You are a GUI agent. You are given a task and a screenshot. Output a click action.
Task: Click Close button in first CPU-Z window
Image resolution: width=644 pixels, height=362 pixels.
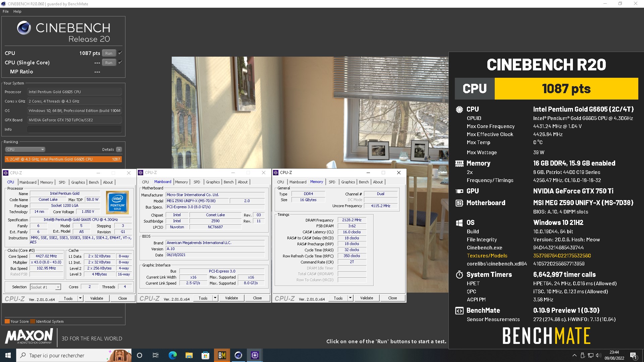click(122, 298)
